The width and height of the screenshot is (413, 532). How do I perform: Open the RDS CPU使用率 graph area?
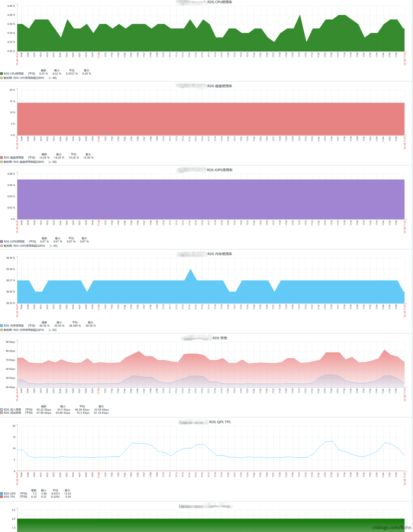(x=211, y=28)
